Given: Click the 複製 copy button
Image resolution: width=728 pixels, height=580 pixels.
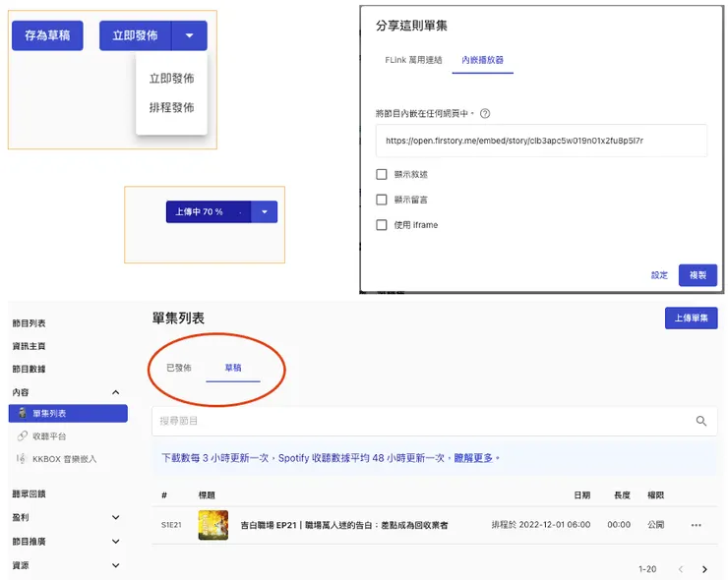Looking at the screenshot, I should pos(698,275).
